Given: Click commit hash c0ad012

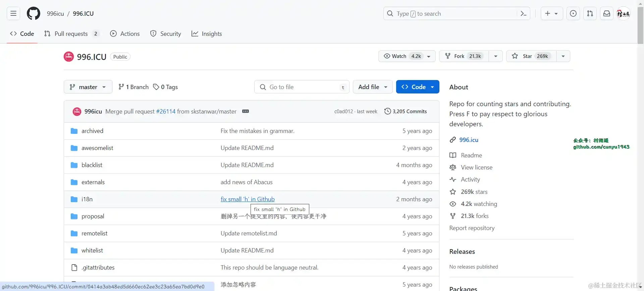Looking at the screenshot, I should [x=343, y=112].
